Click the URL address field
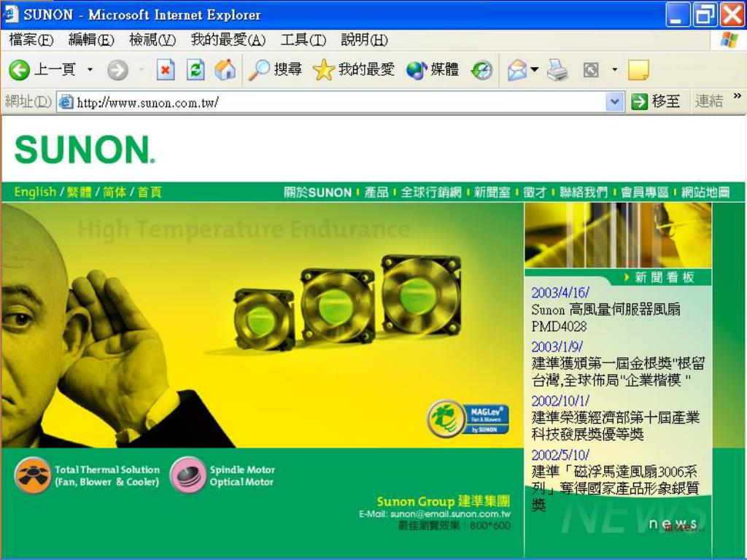Viewport: 747px width, 560px height. click(x=341, y=102)
